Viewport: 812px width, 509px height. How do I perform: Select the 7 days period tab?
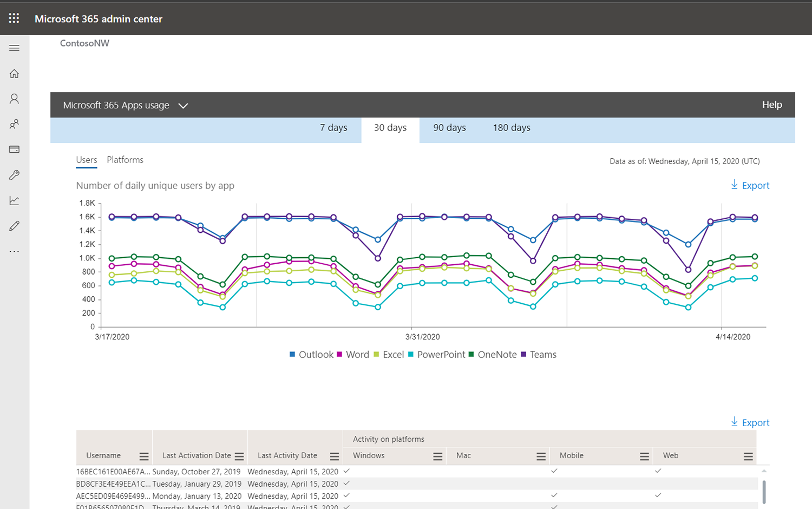[x=333, y=128]
